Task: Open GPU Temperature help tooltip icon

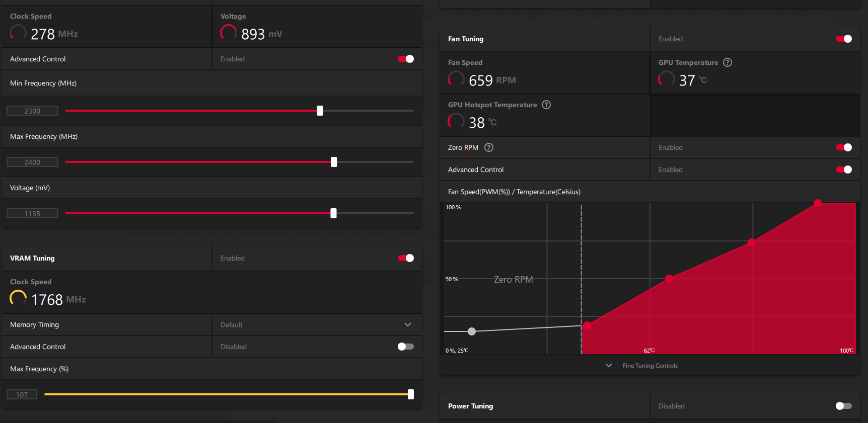Action: [728, 62]
